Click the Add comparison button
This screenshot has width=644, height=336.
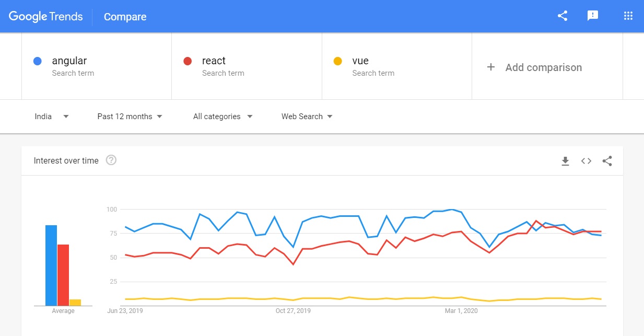click(543, 67)
